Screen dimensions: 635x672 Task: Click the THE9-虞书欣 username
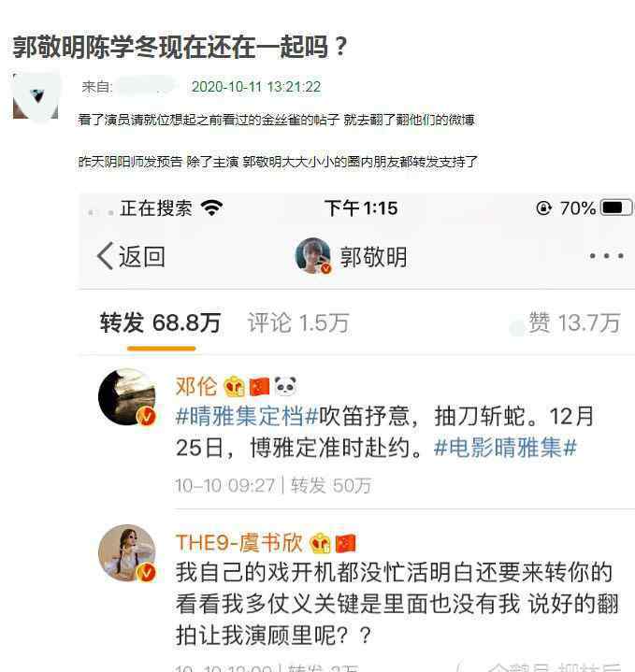coord(239,543)
